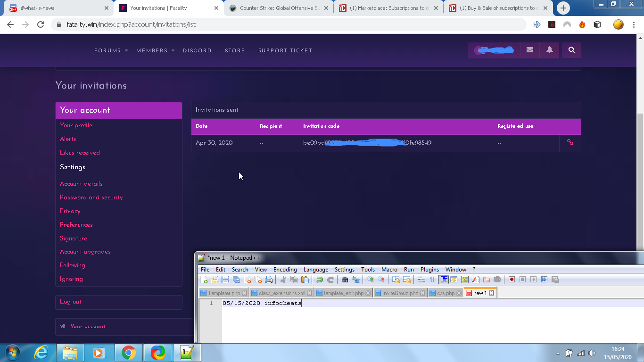Open Encoding menu in Notepad++
644x362 pixels.
(x=285, y=270)
